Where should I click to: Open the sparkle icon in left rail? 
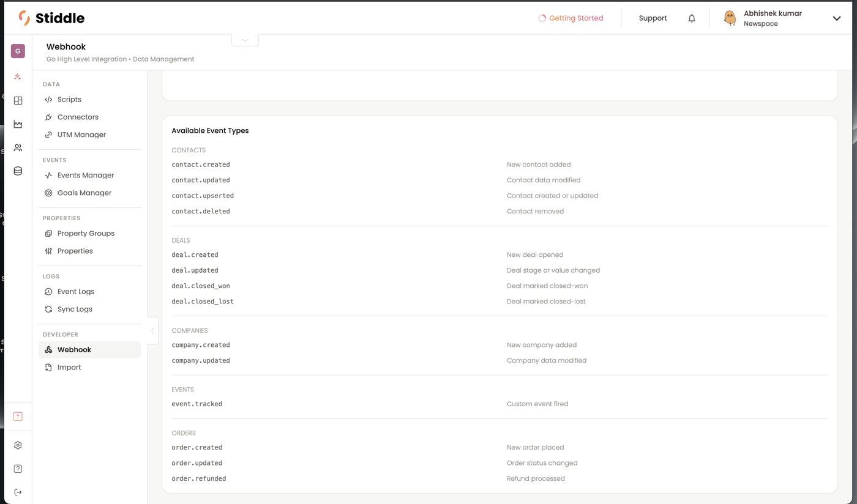click(x=18, y=77)
